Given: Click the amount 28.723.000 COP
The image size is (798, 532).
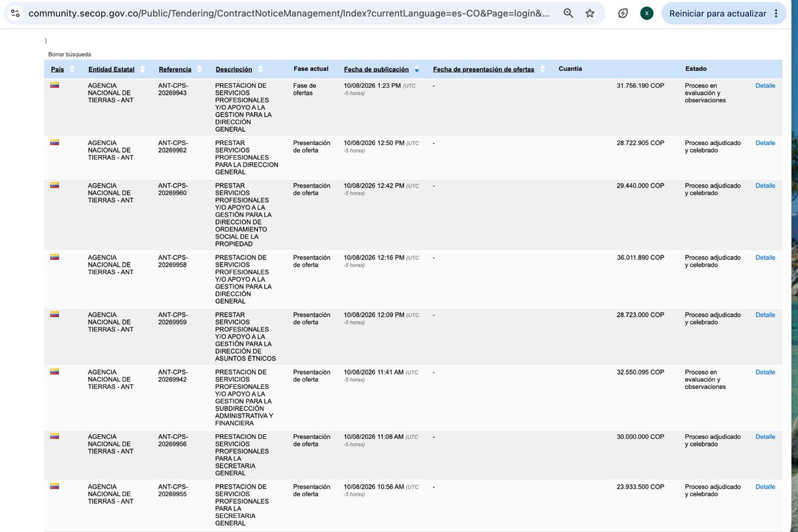Looking at the screenshot, I should pyautogui.click(x=640, y=315).
